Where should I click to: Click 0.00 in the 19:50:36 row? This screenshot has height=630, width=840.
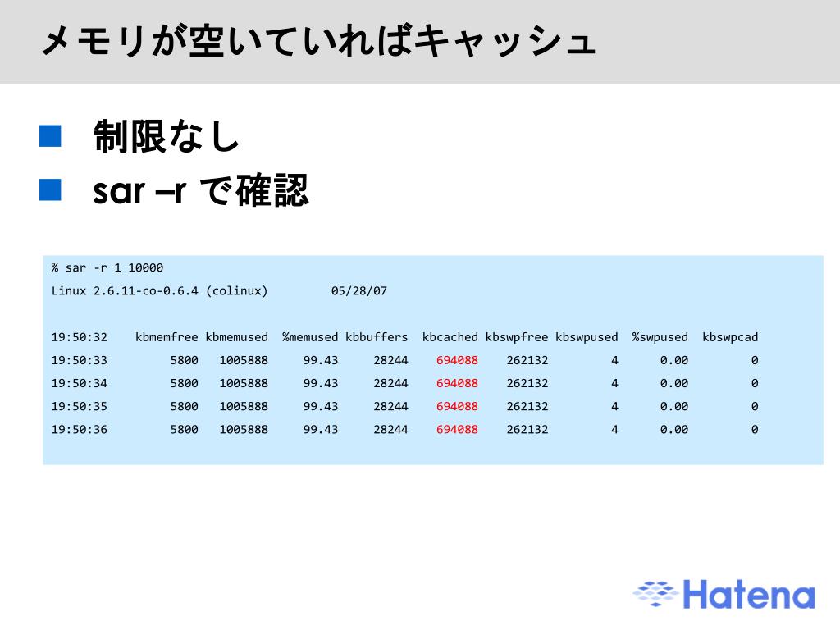674,429
